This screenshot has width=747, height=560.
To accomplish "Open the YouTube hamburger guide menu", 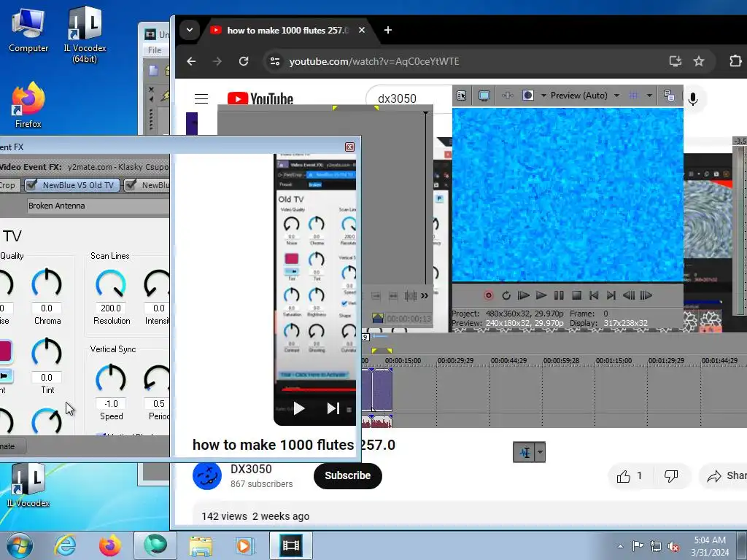I will click(201, 98).
